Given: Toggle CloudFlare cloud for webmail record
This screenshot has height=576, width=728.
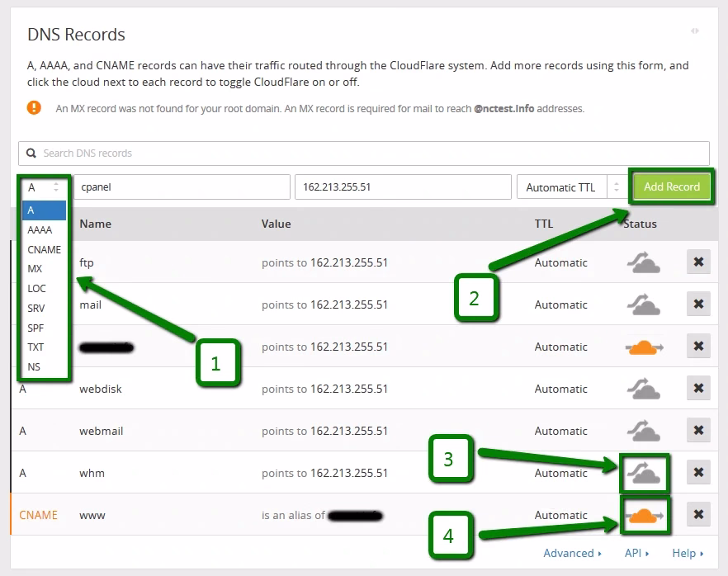Looking at the screenshot, I should click(644, 431).
